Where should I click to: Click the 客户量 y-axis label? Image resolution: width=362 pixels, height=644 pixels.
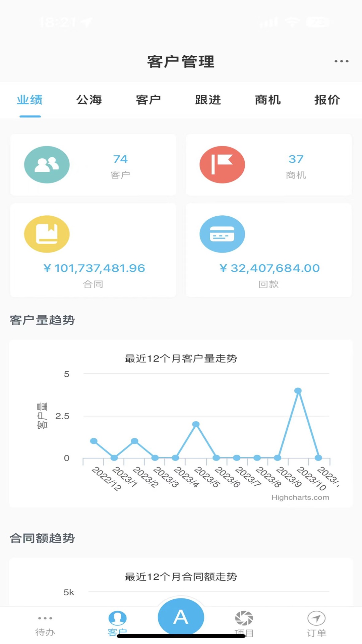(x=42, y=416)
